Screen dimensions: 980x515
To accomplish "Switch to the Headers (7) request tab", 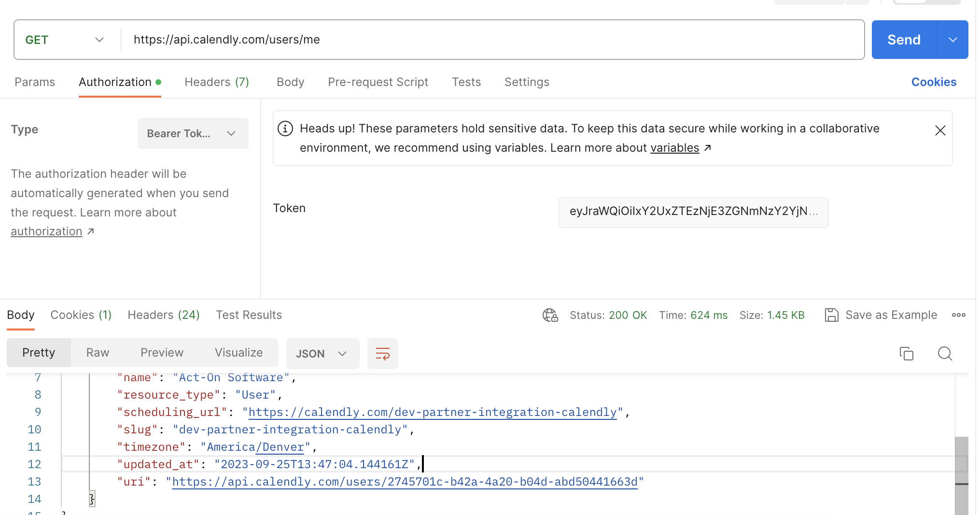I will tap(216, 82).
